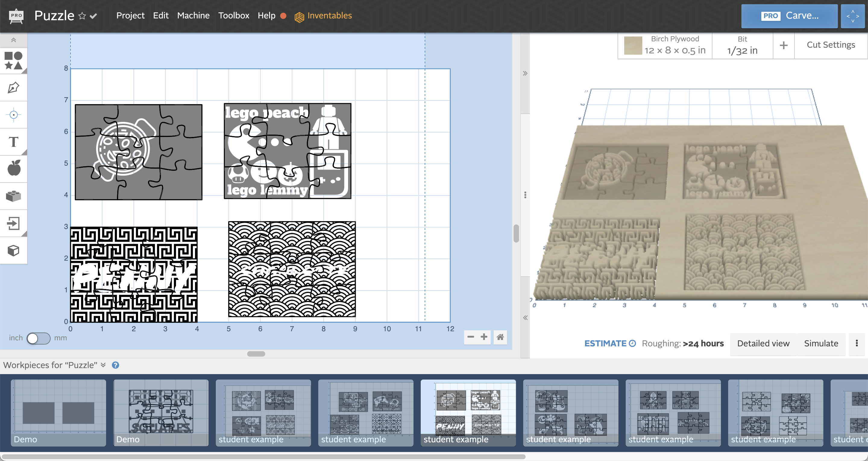This screenshot has width=868, height=461.
Task: Click the workpieces strip bottom scrollbar
Action: pos(263,456)
